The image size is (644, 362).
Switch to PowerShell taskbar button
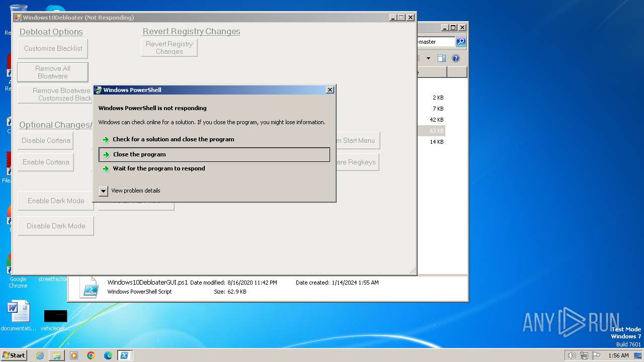124,355
